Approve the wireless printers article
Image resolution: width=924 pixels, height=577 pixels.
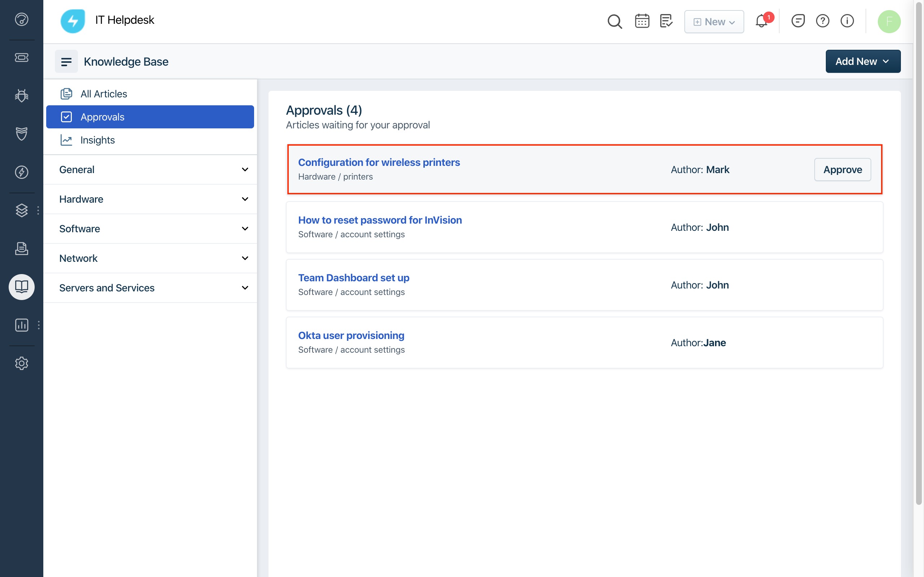842,169
